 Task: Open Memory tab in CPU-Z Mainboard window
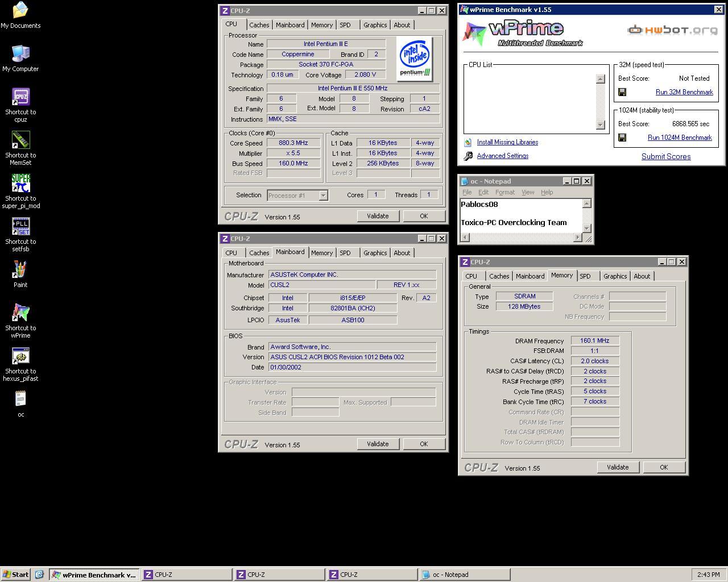pos(322,253)
